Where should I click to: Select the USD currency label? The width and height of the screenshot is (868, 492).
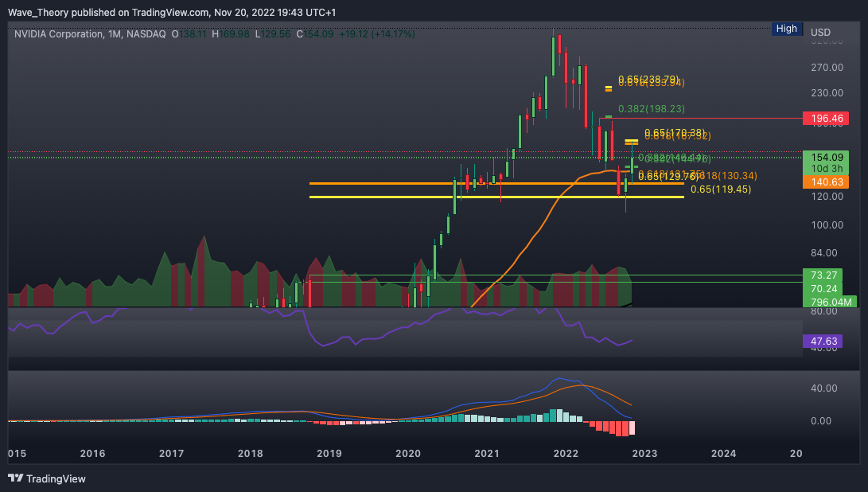820,32
